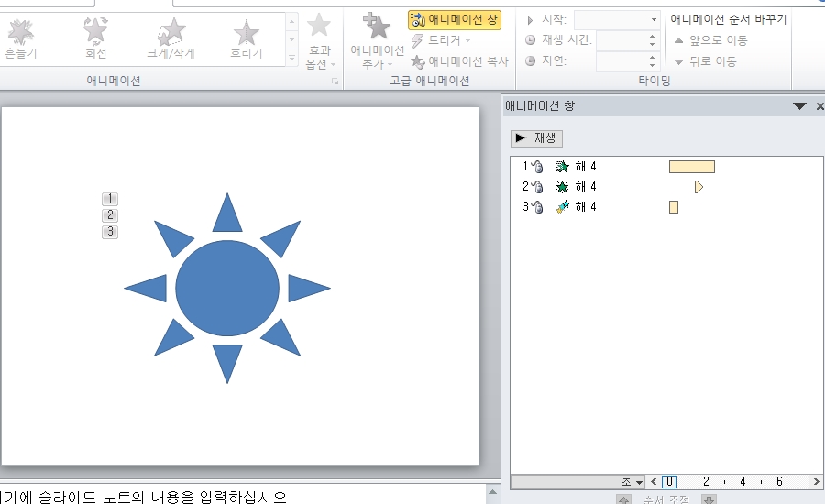
Task: Expand the full animation gallery
Action: point(292,59)
